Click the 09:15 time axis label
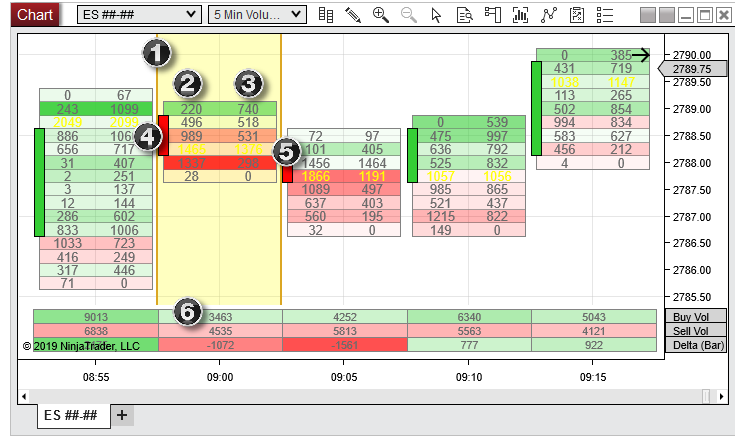The image size is (735, 440). pos(593,377)
